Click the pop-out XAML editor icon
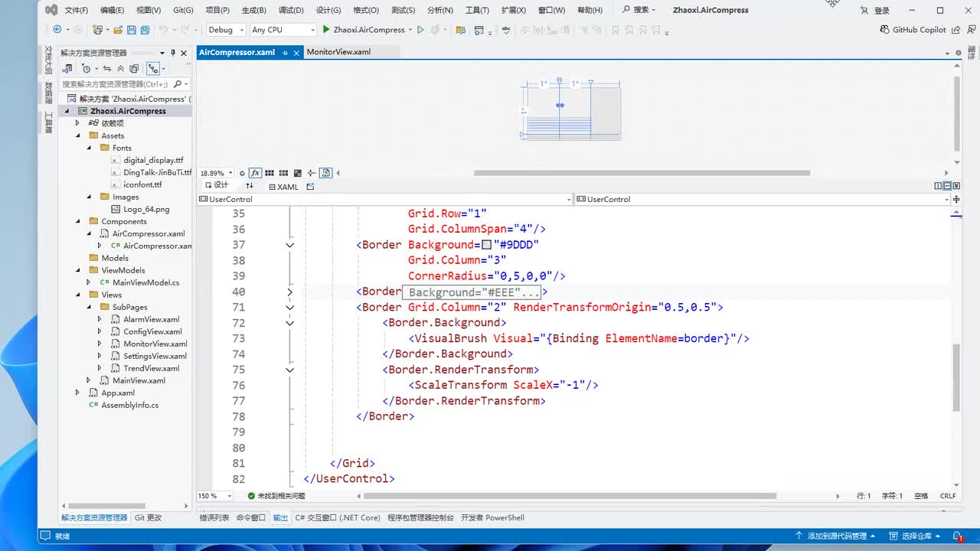The width and height of the screenshot is (980, 551). pos(310,186)
